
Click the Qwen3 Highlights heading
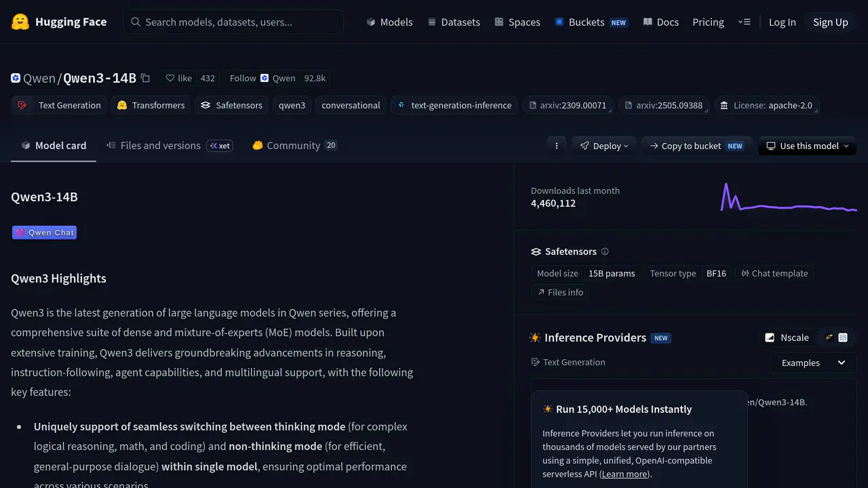(x=58, y=279)
